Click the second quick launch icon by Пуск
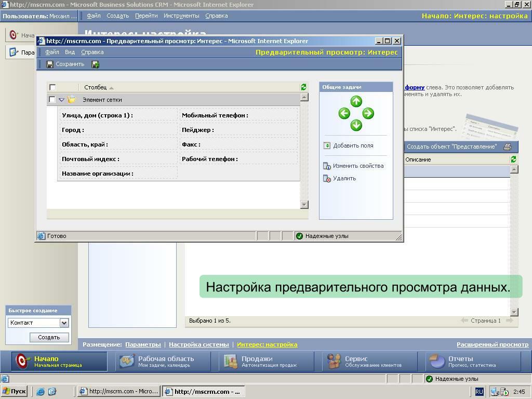This screenshot has height=399, width=532. coord(52,392)
